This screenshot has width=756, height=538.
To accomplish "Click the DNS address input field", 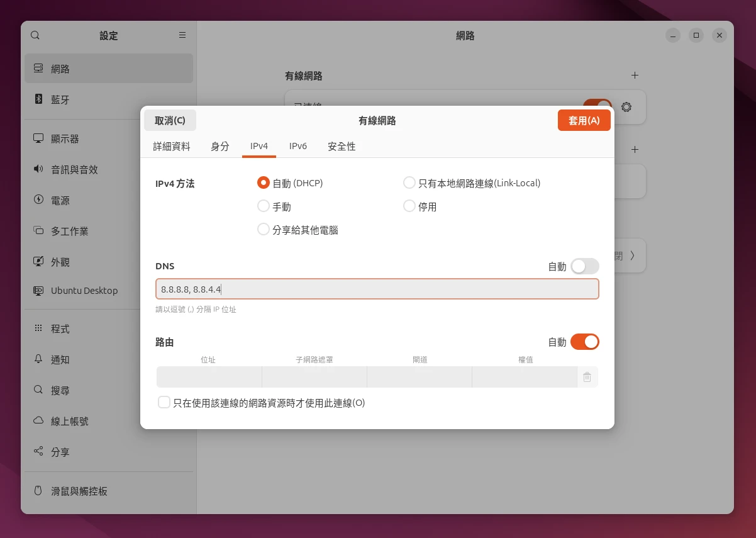I will (x=377, y=289).
